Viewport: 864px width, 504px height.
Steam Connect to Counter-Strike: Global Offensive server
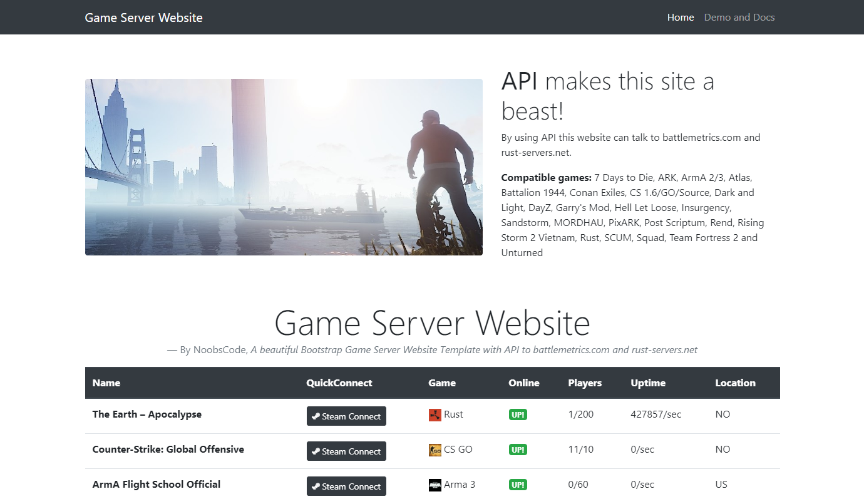(346, 451)
